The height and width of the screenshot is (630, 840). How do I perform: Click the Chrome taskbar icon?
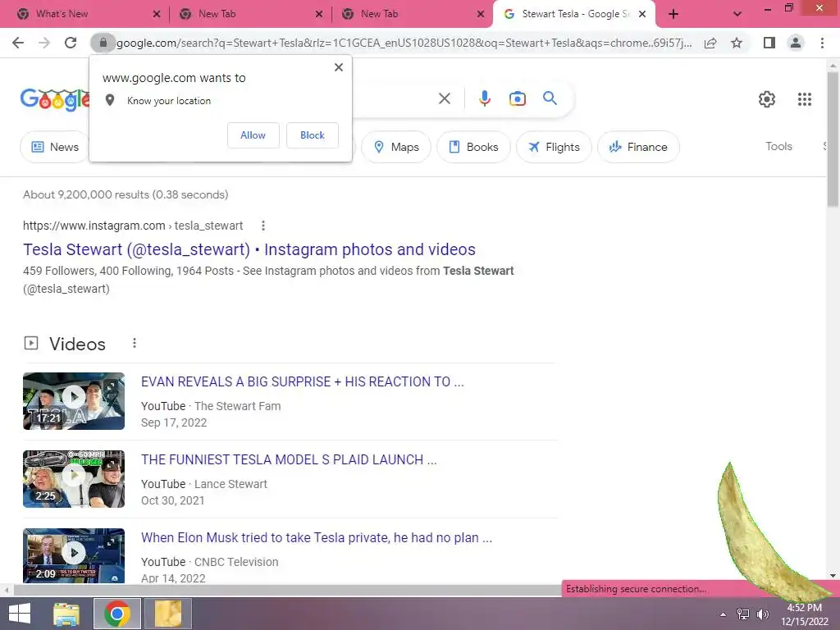click(117, 614)
